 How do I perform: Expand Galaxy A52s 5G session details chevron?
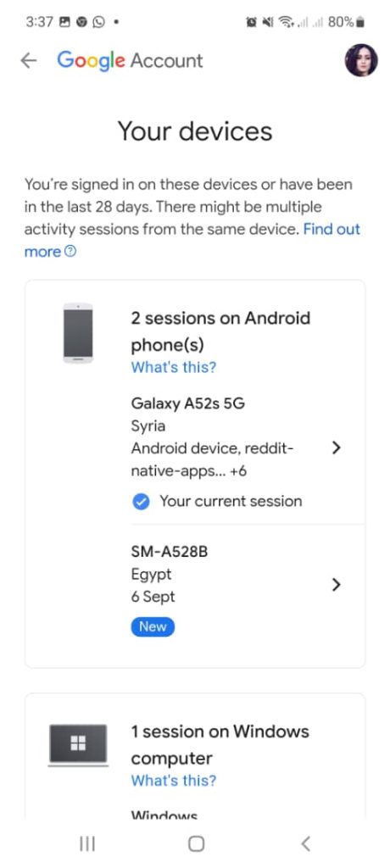point(336,448)
